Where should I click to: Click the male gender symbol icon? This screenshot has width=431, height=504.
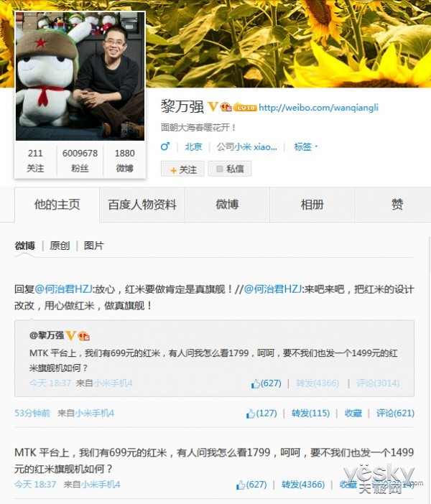tap(165, 147)
